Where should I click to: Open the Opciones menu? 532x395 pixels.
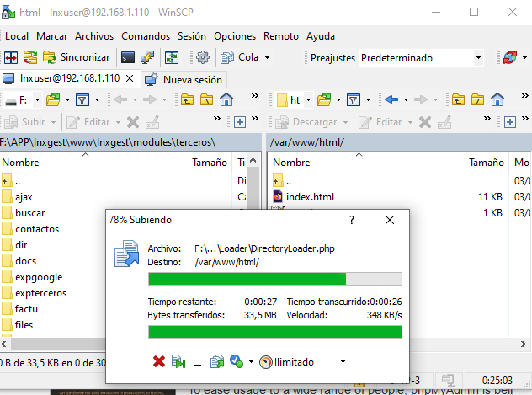pyautogui.click(x=235, y=36)
